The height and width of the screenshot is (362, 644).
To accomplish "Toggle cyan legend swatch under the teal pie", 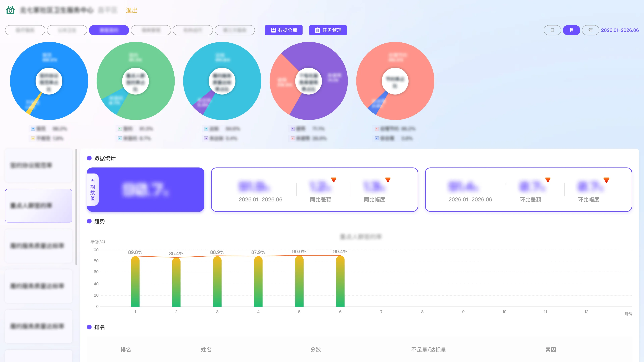I will pos(206,129).
